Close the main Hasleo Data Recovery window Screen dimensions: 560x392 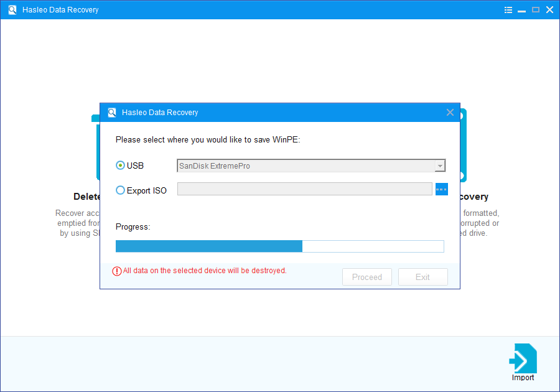(x=549, y=9)
